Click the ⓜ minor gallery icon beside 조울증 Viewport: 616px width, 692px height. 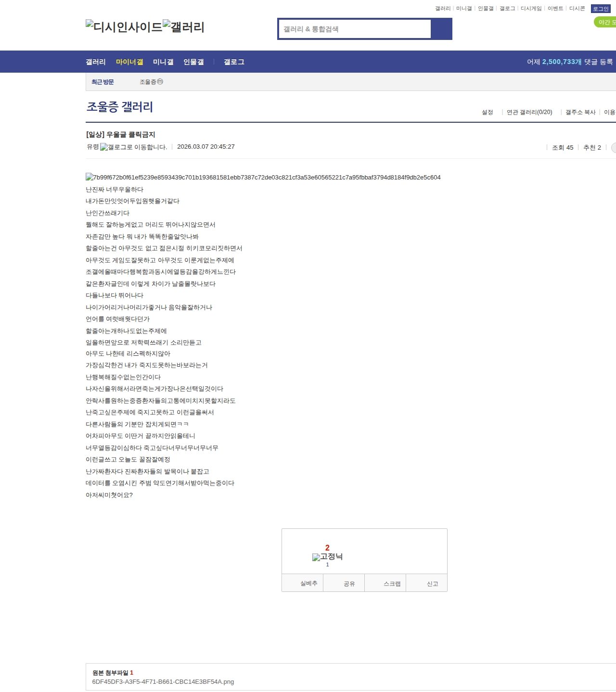coord(160,82)
